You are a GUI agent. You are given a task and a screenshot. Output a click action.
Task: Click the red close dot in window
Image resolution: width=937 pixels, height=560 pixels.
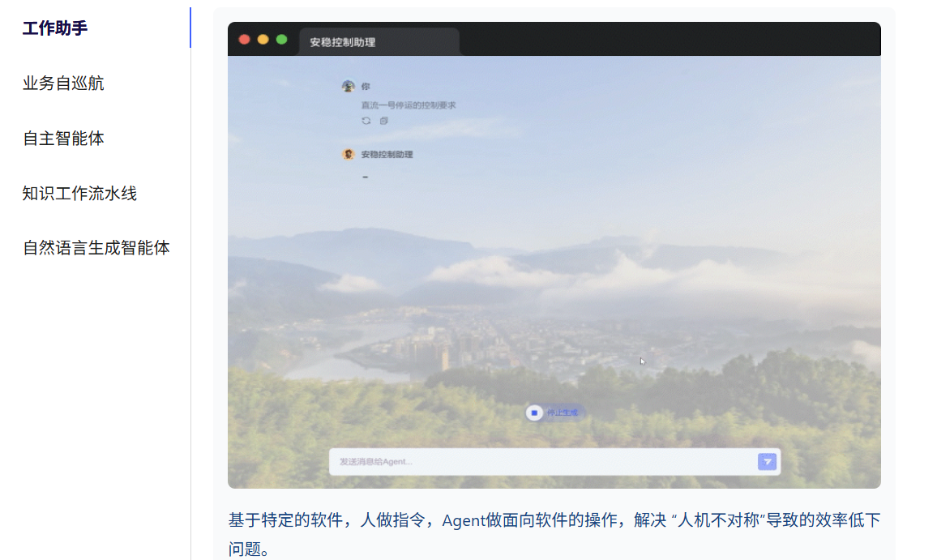click(x=244, y=39)
